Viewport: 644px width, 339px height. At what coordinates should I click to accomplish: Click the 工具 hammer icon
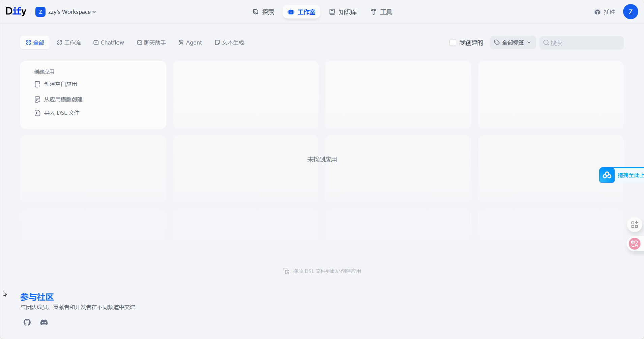pyautogui.click(x=374, y=12)
